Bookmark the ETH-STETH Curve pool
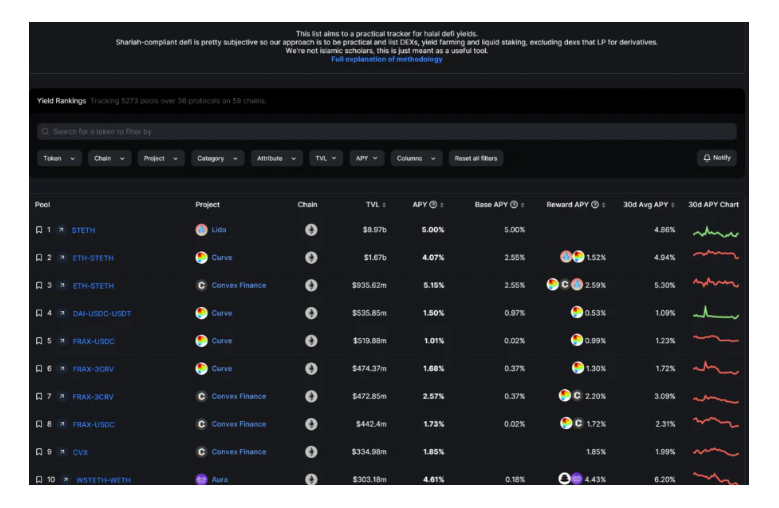This screenshot has height=508, width=779. (x=39, y=258)
